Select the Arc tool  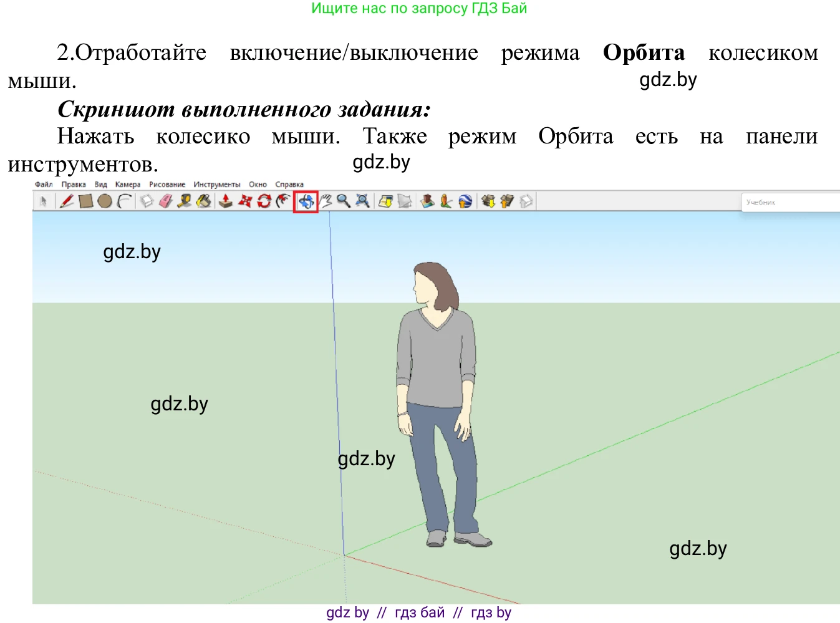click(x=123, y=201)
